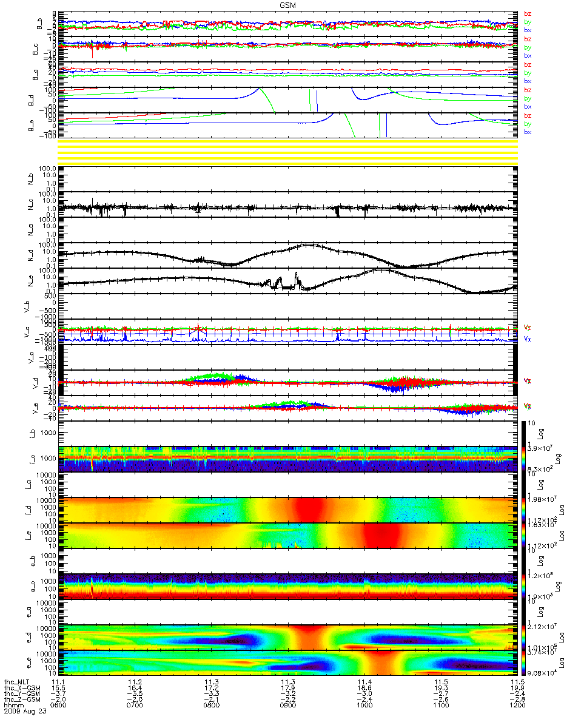Select the 19.9 X-GSM value
564x728 pixels.
[517, 687]
